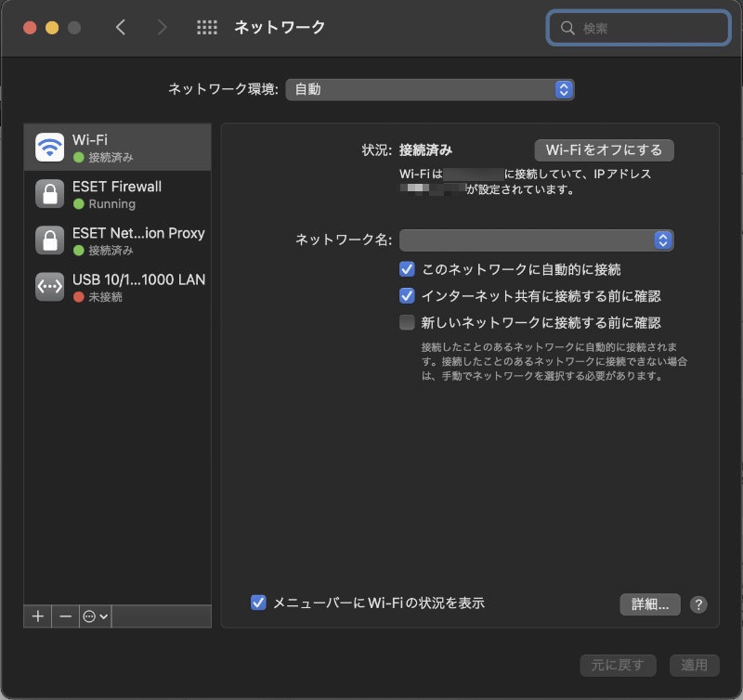Click the minus button to remove service
Screen dimensions: 743x700
point(65,616)
